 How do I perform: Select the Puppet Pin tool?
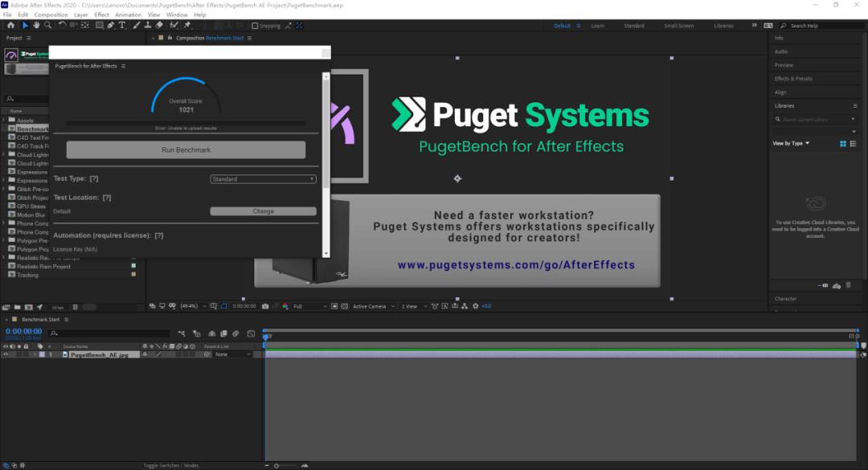(x=187, y=26)
